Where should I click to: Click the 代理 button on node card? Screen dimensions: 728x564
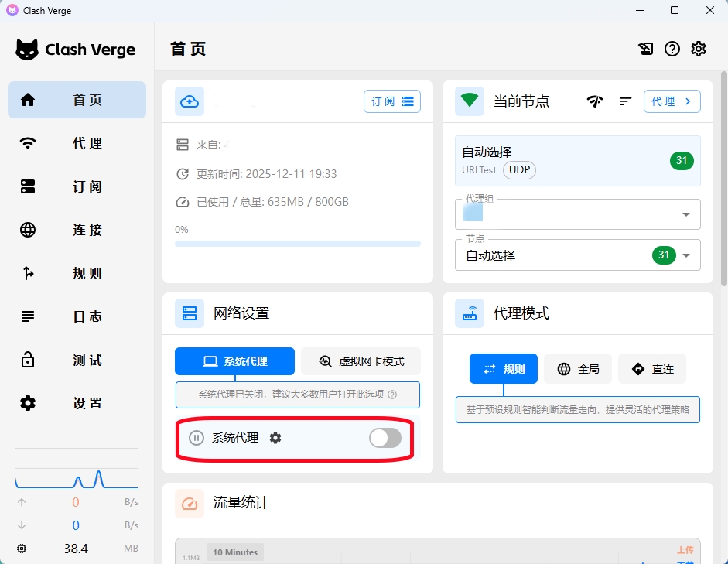pyautogui.click(x=672, y=101)
